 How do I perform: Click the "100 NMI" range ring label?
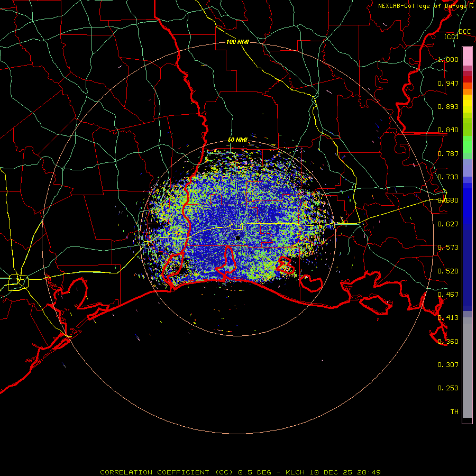pos(237,42)
